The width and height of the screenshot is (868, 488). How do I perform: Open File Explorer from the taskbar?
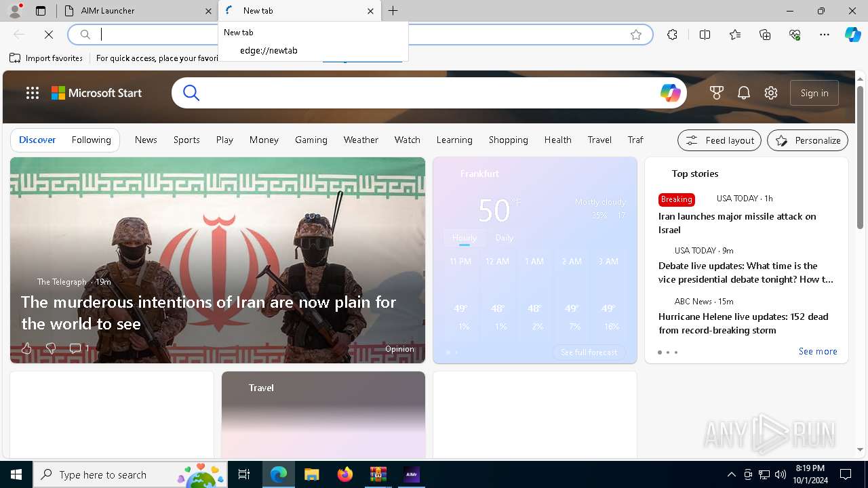311,474
